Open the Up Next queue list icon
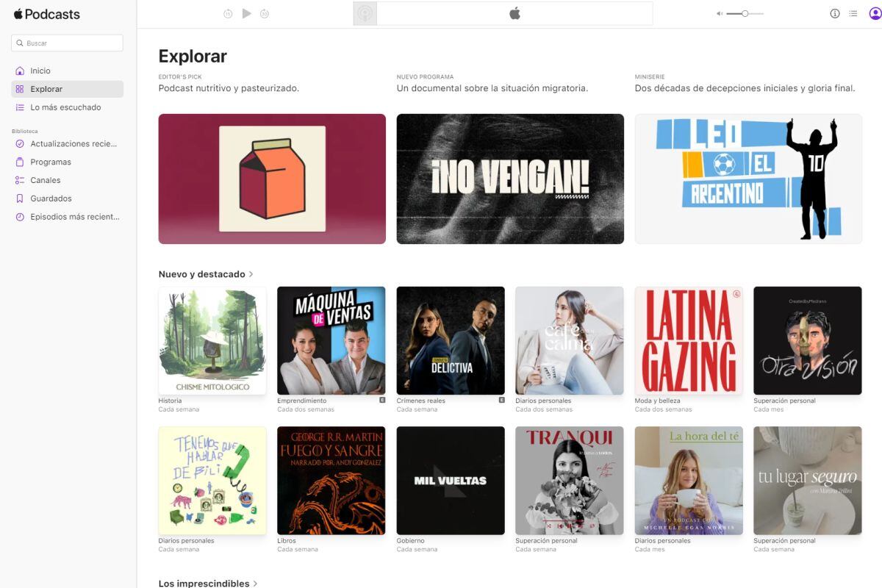882x588 pixels. [853, 12]
